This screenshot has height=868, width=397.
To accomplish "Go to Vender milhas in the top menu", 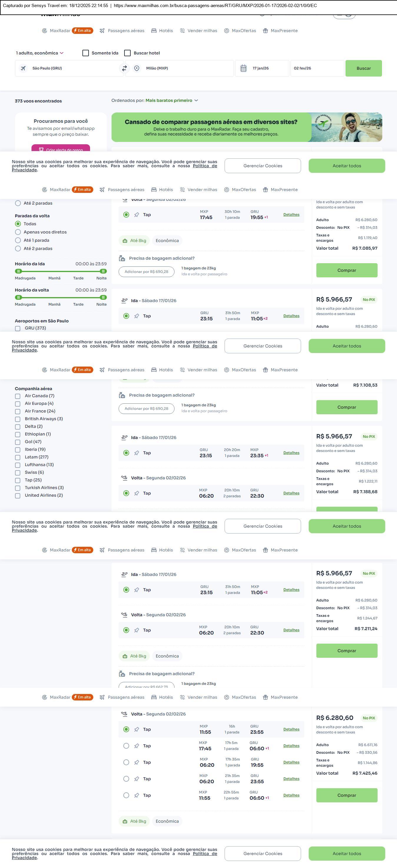I will (x=202, y=31).
